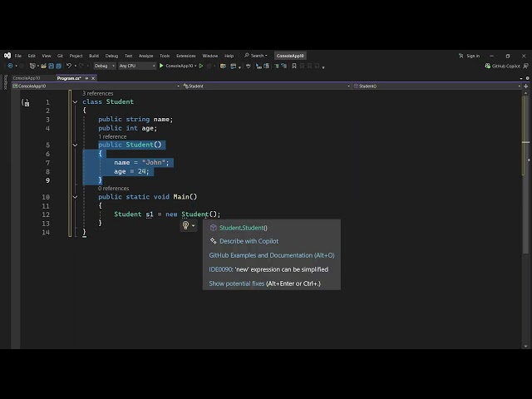This screenshot has width=532, height=399.
Task: Open the Toolbox side panel tab
Action: (x=5, y=81)
